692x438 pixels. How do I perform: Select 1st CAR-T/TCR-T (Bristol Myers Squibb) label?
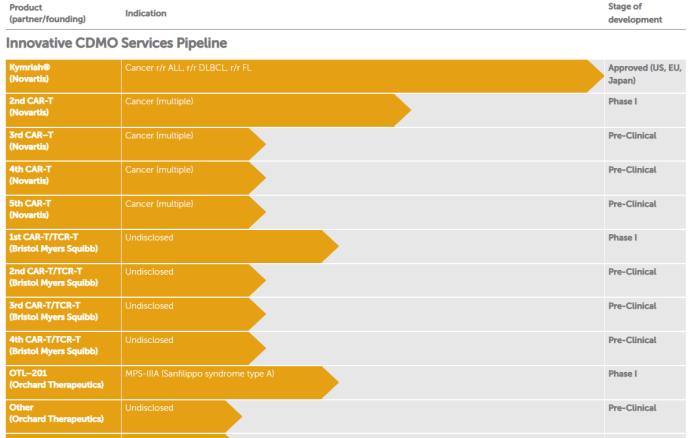53,243
